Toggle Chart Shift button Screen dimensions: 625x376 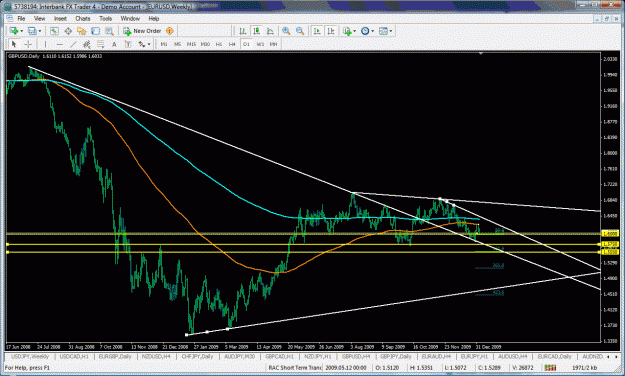tap(331, 31)
